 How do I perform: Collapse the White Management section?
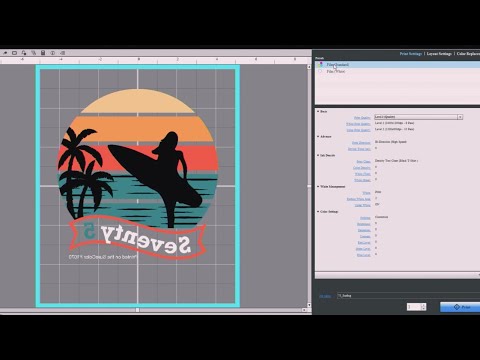(x=318, y=186)
